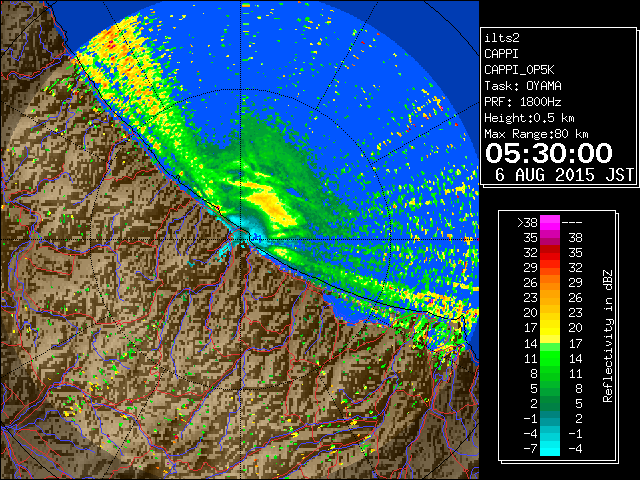Viewport: 640px width, 480px height.
Task: Click the Max Range:80 km text
Action: (536, 134)
